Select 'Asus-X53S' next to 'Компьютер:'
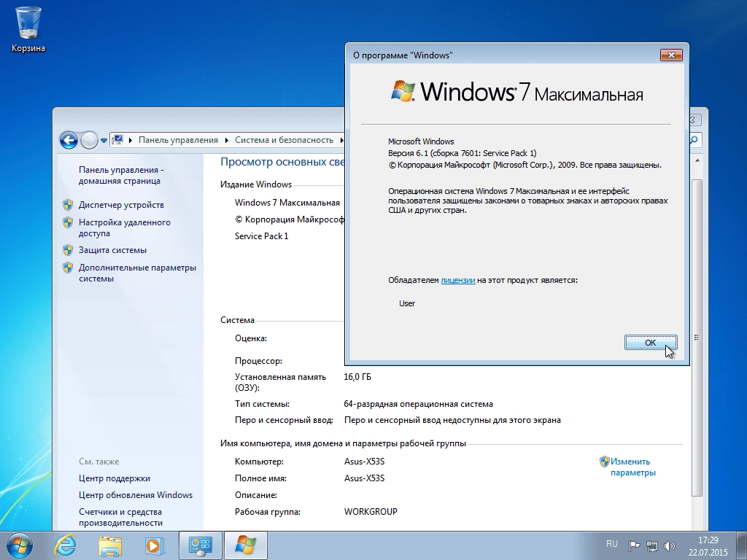This screenshot has height=560, width=747. (365, 462)
